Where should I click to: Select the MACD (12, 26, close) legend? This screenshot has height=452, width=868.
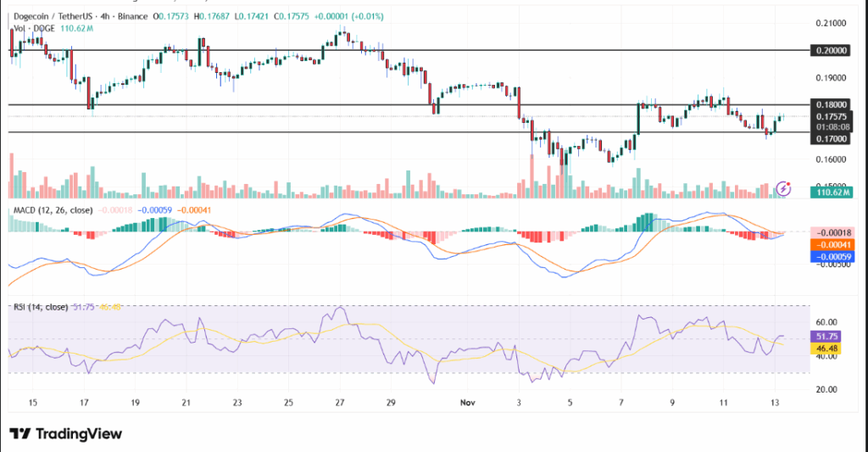(51, 209)
